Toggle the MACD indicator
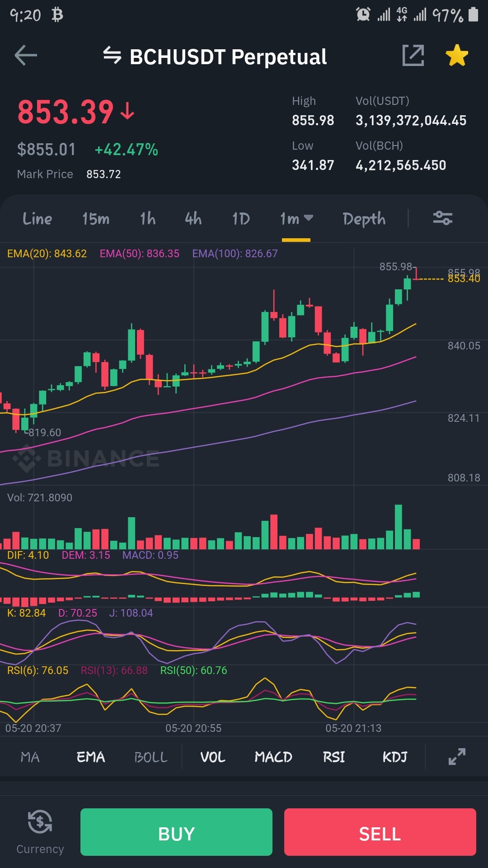The height and width of the screenshot is (868, 488). 273,757
